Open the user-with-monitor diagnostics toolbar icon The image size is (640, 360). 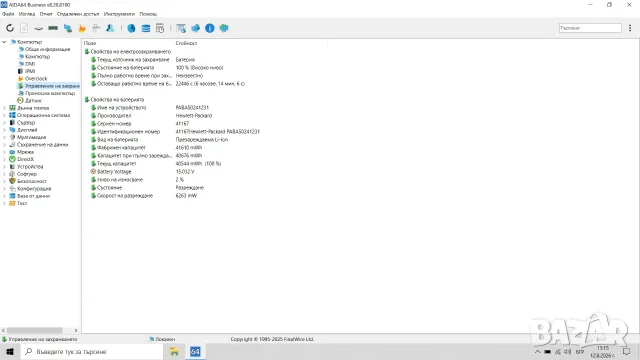[110, 28]
